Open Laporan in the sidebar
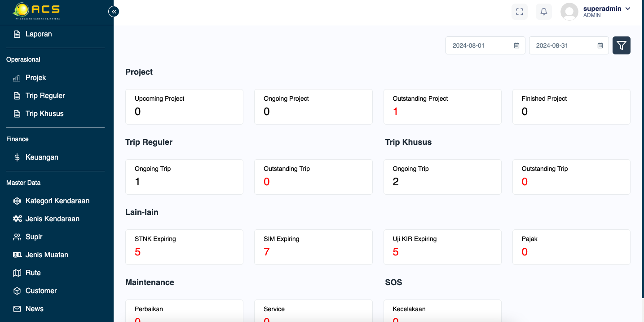 pyautogui.click(x=39, y=34)
